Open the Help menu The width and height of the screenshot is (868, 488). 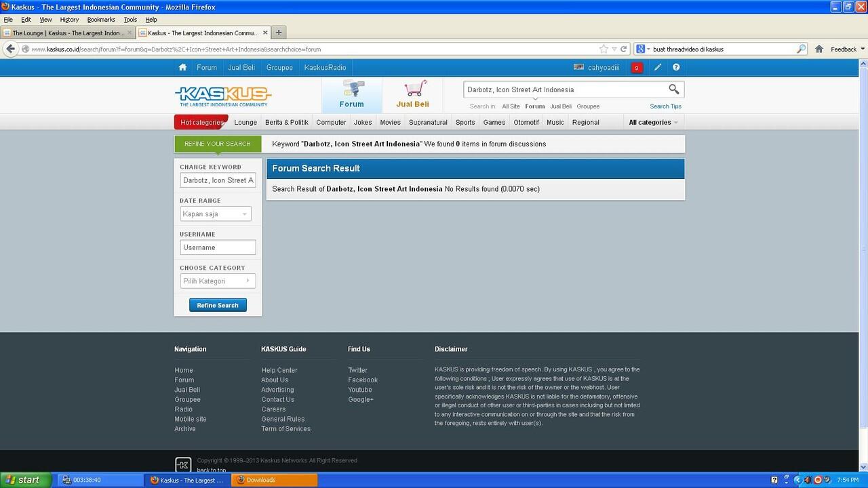[x=151, y=20]
